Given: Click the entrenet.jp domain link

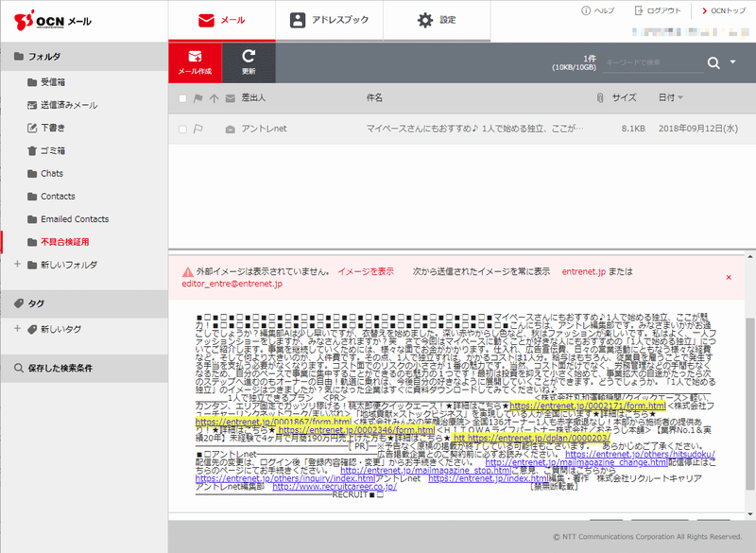Looking at the screenshot, I should coord(583,272).
